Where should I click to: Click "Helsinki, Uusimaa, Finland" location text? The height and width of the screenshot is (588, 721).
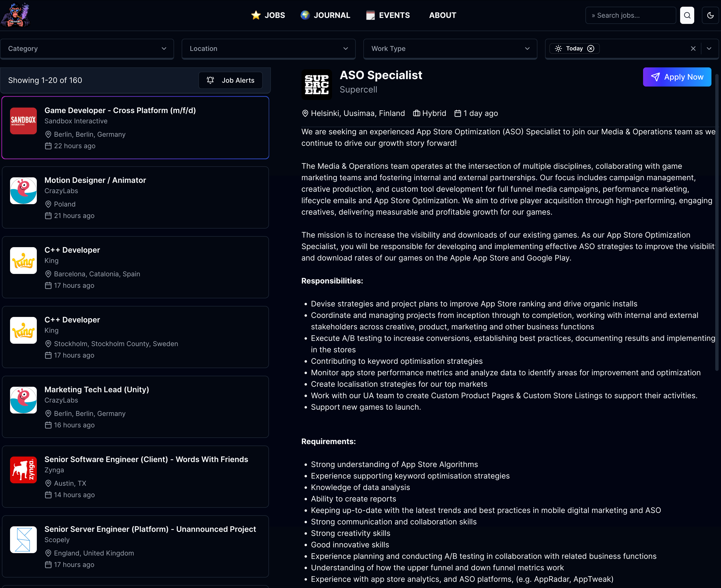(358, 114)
